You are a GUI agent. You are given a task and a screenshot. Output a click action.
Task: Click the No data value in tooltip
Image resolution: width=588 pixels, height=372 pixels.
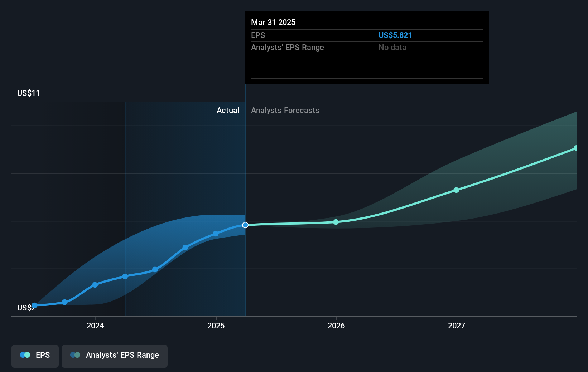[392, 47]
